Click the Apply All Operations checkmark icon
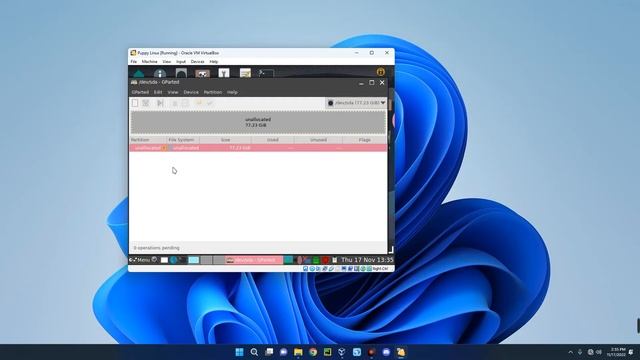640x360 pixels. point(210,103)
